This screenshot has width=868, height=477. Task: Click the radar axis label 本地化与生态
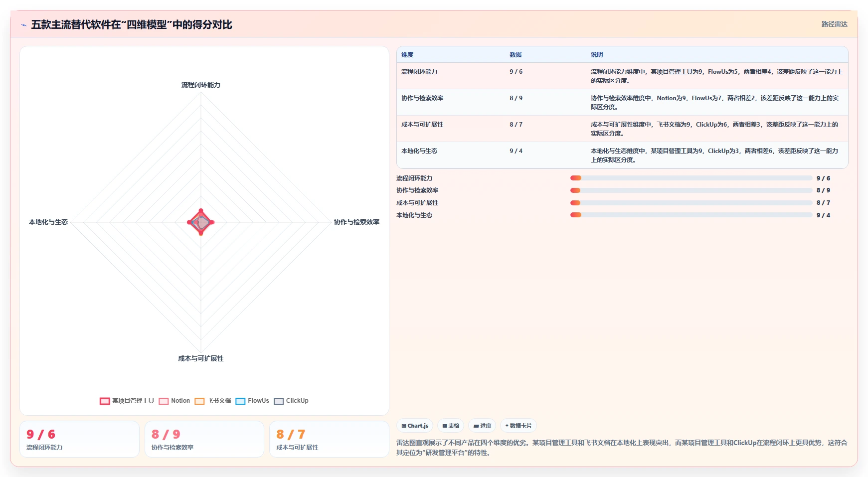(x=48, y=222)
